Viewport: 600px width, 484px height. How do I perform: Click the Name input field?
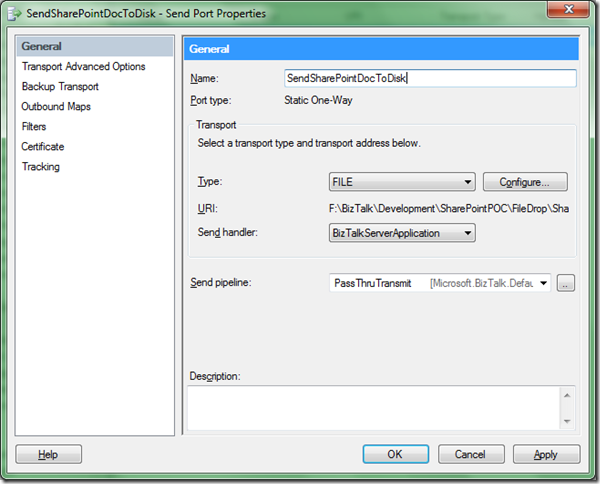(x=430, y=78)
